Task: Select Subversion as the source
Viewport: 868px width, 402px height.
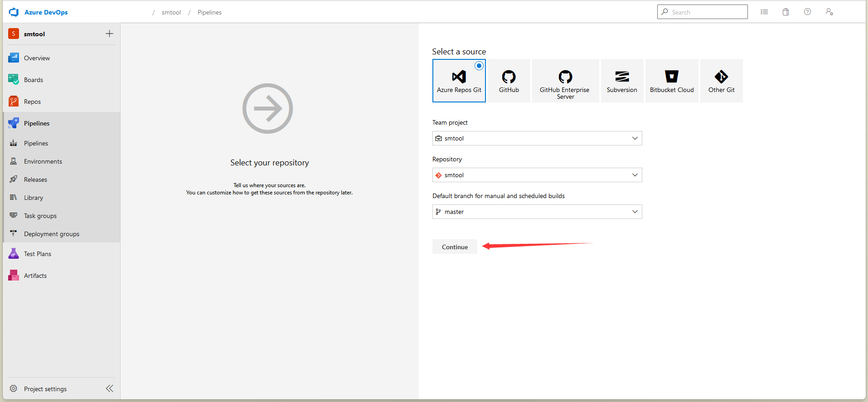Action: [x=621, y=81]
